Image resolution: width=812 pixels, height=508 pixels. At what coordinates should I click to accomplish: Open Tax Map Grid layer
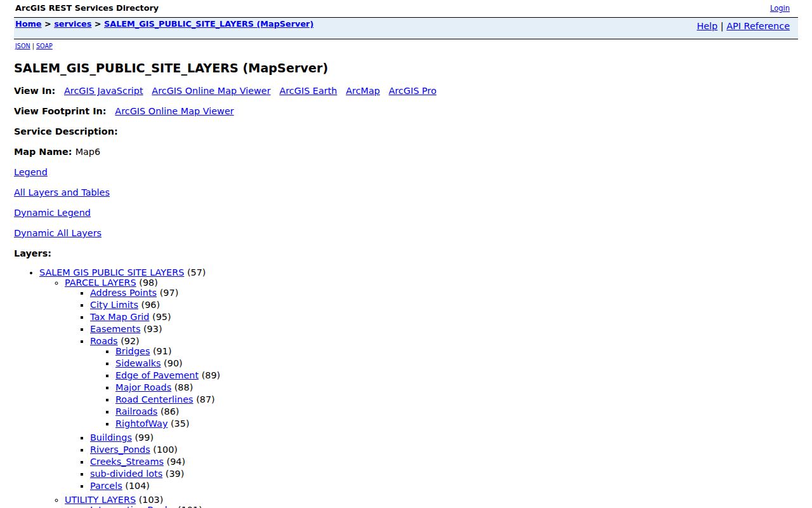119,317
